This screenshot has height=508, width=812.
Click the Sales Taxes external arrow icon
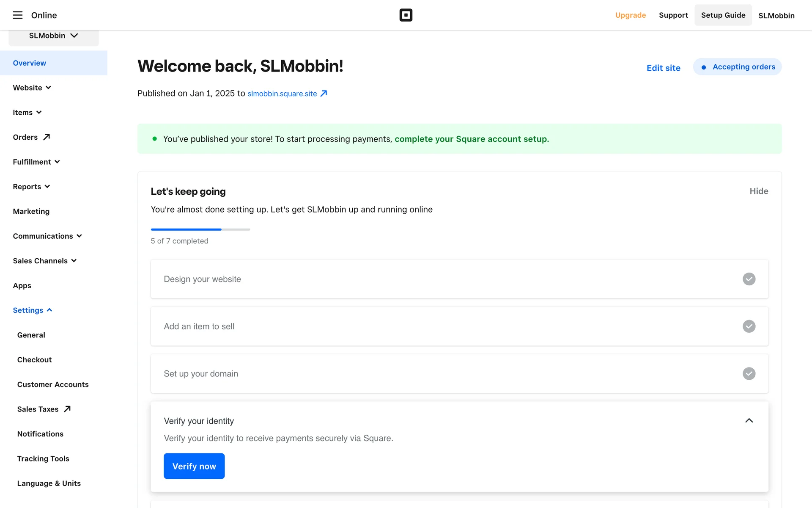pos(67,409)
